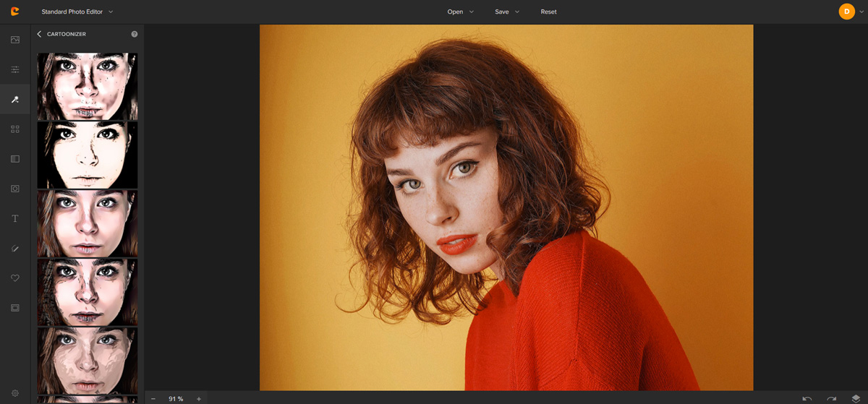Click the Redo arrow icon
Image resolution: width=868 pixels, height=404 pixels.
point(832,399)
